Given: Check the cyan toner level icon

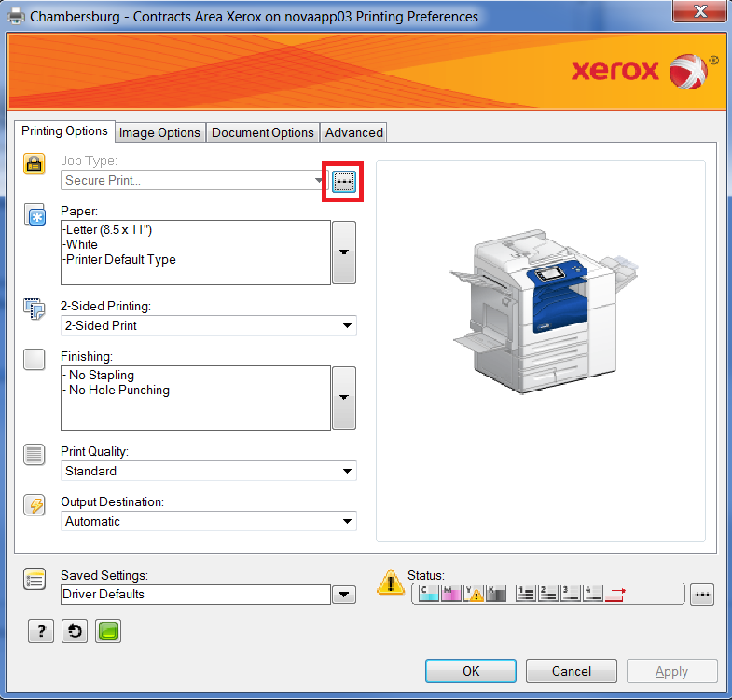Looking at the screenshot, I should 429,594.
